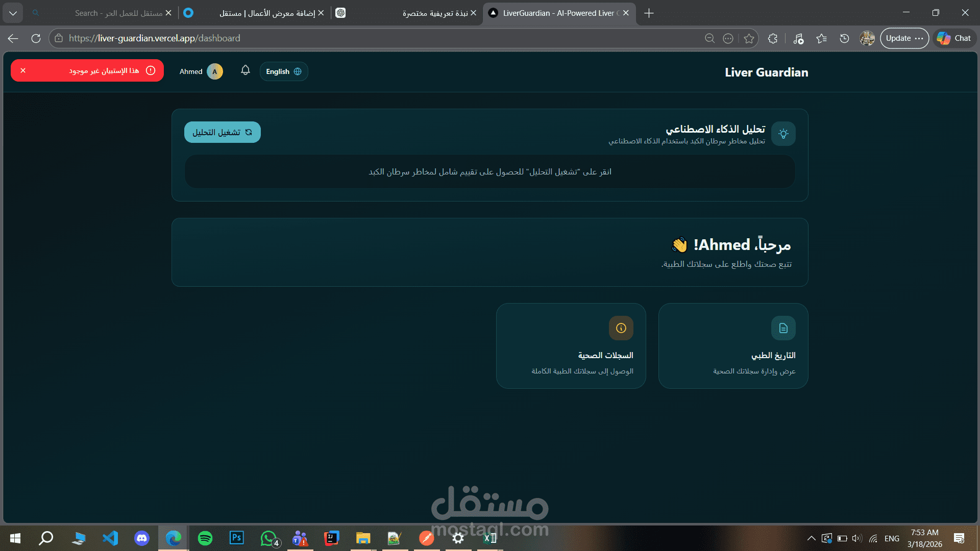Open browser extensions puzzle icon
Viewport: 980px width, 551px height.
(773, 38)
